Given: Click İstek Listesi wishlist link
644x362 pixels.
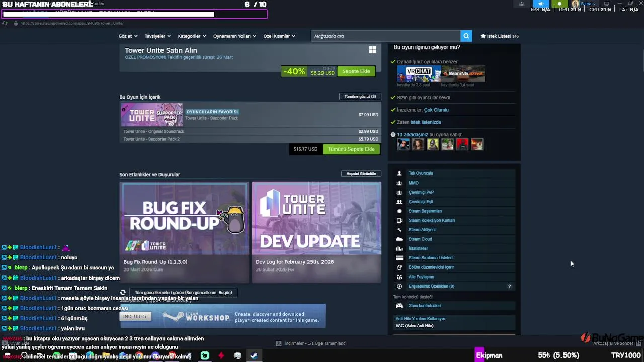Looking at the screenshot, I should coord(500,36).
